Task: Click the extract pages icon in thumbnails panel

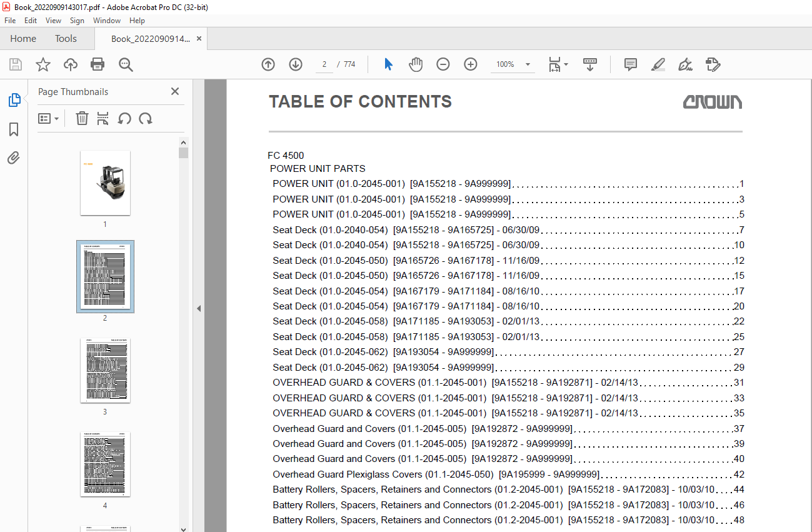Action: click(103, 118)
